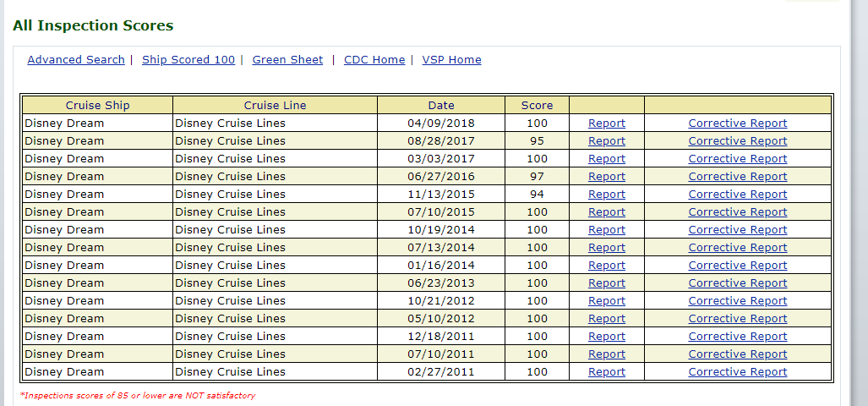View Report for 08/28/2017 inspection
This screenshot has height=406, width=868.
[x=607, y=141]
